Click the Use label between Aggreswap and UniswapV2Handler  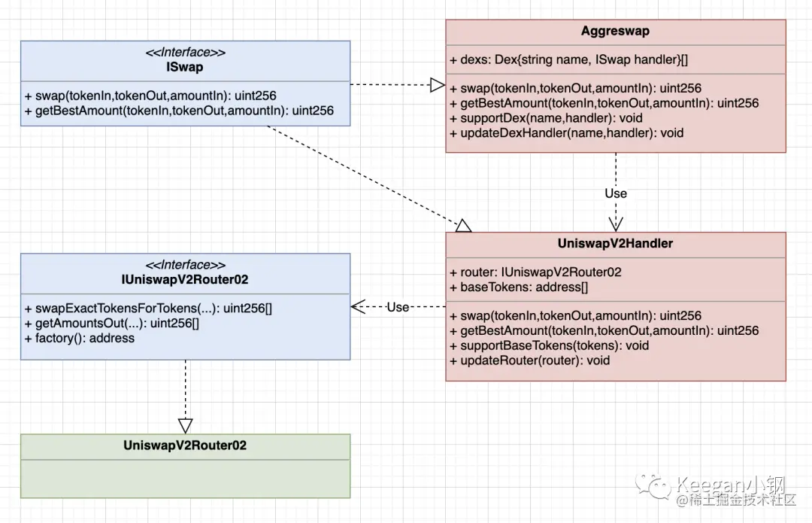[x=616, y=193]
